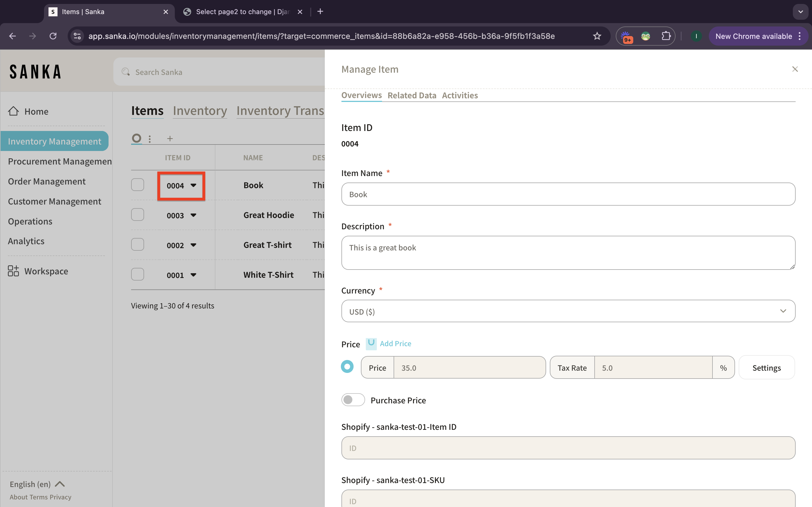Check the box for item 0003
812x507 pixels.
pyautogui.click(x=138, y=215)
